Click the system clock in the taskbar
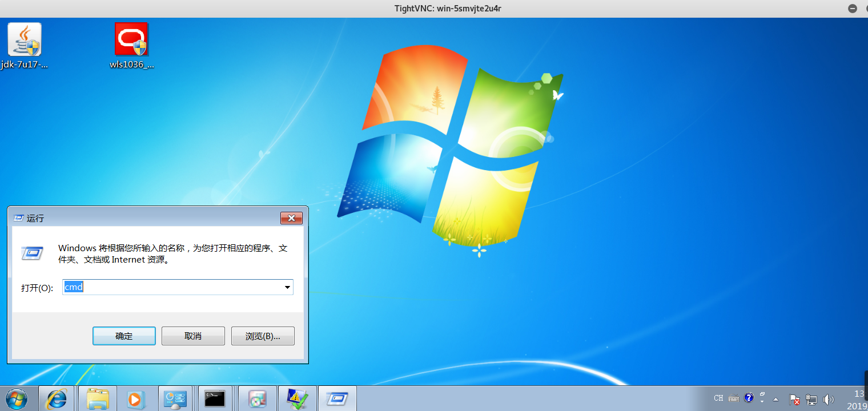Viewport: 868px width, 411px height. [x=857, y=400]
